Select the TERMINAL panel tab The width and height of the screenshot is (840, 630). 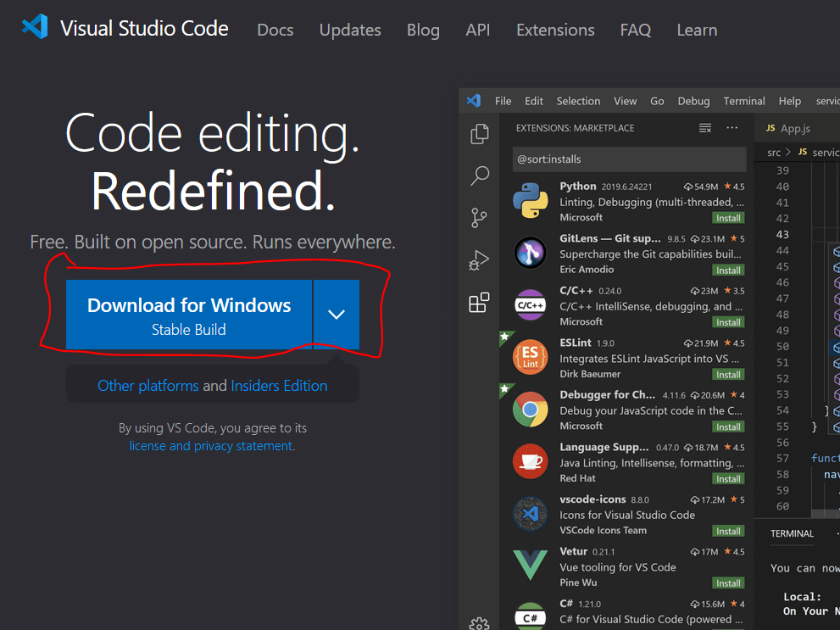point(791,533)
